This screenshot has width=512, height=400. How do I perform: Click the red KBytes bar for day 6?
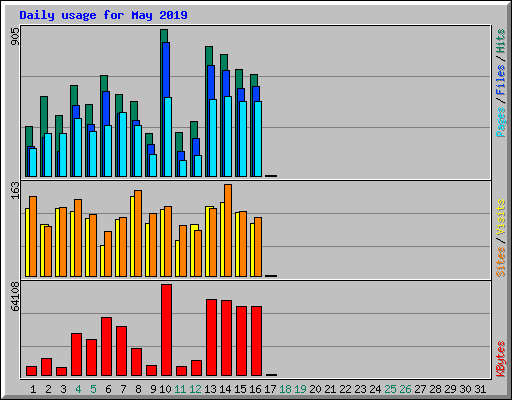point(106,346)
